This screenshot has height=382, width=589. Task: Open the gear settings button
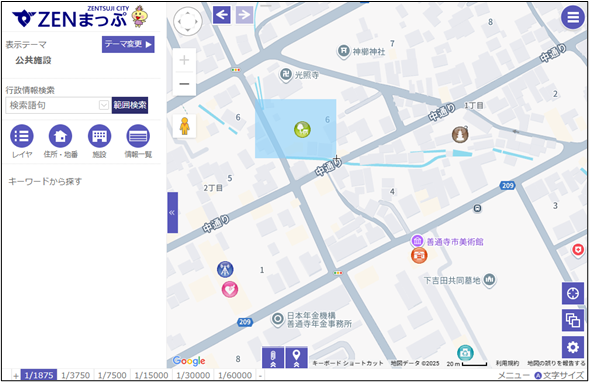[x=572, y=347]
